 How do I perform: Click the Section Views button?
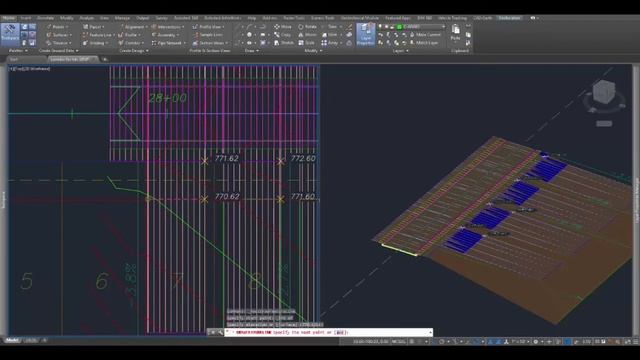point(211,42)
